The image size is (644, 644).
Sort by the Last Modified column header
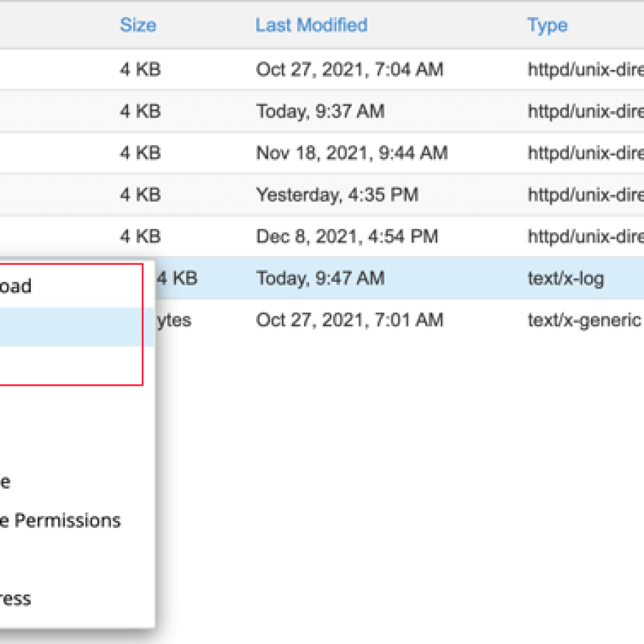point(311,26)
